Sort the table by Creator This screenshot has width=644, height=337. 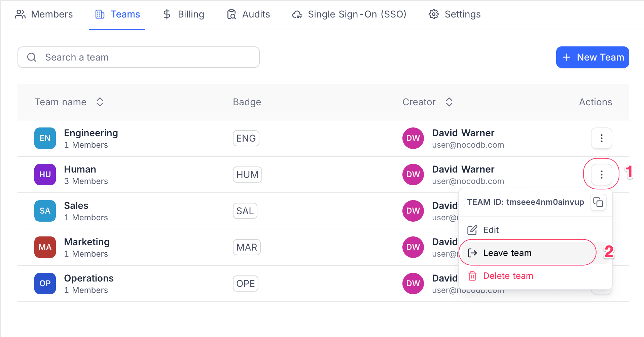coord(449,102)
